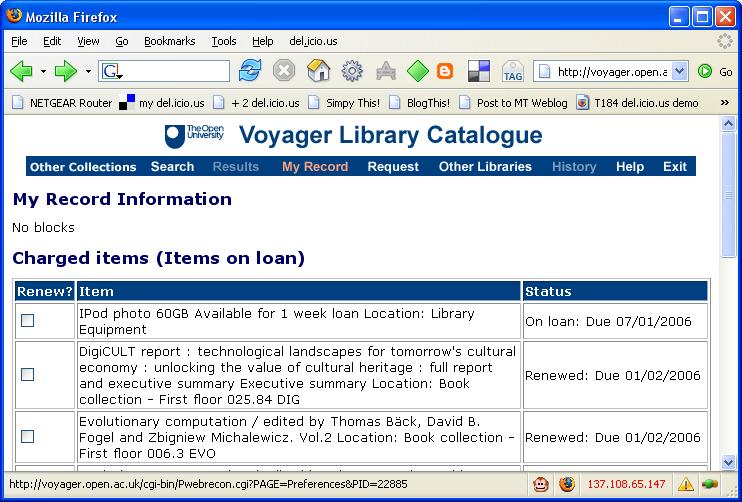Screen dimensions: 742x502
Task: Click the green Go button icon
Action: pyautogui.click(x=705, y=71)
